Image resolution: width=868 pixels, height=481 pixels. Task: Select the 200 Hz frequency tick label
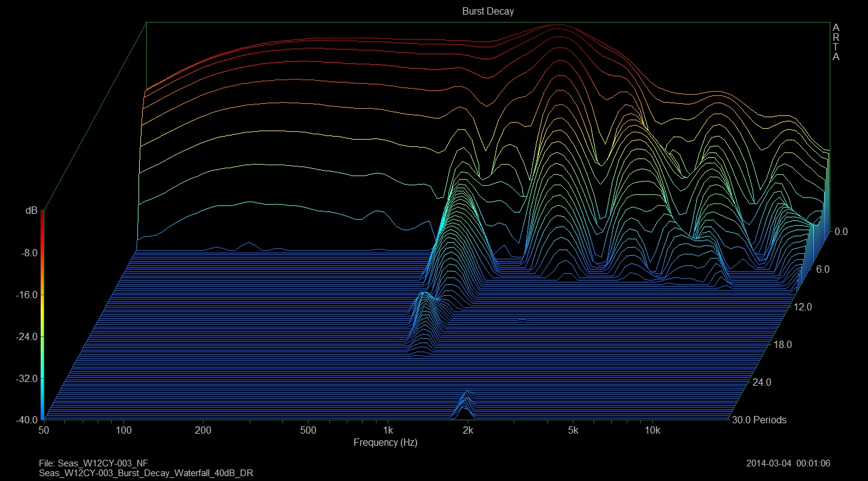point(203,431)
